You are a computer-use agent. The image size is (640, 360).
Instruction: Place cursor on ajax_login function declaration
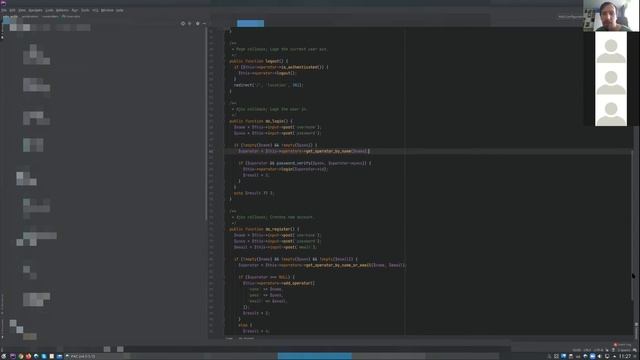tap(261, 121)
